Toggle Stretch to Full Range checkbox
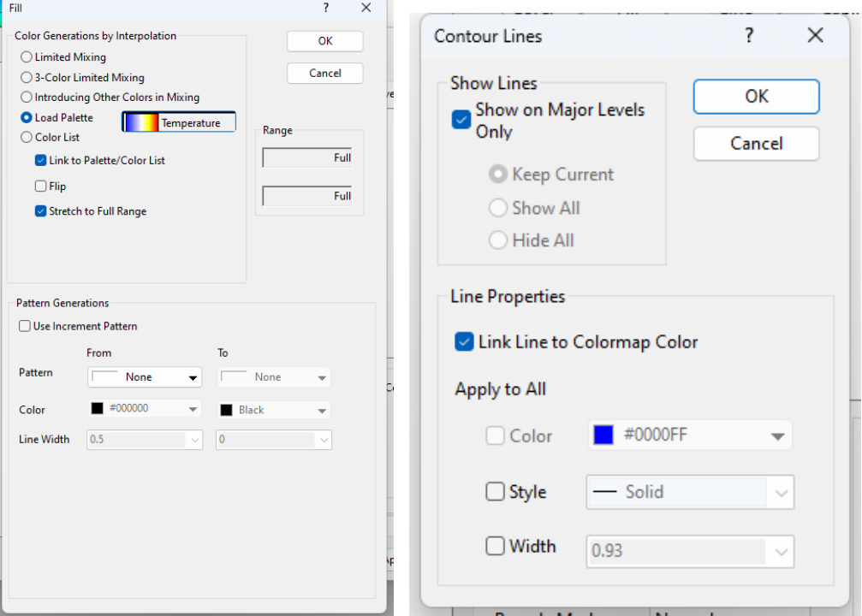Viewport: 862px width, 616px height. pos(40,211)
